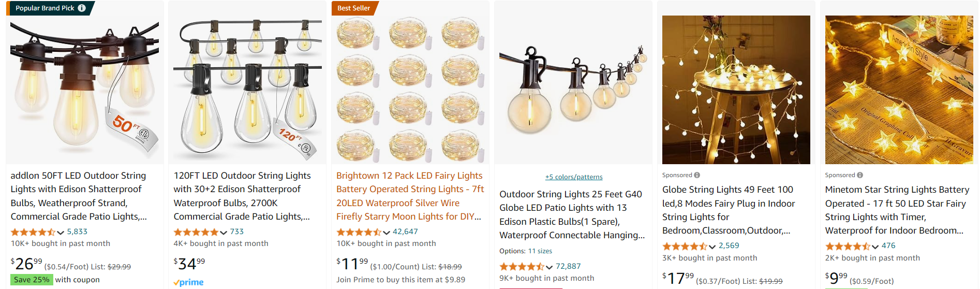Open the 42,647 reviews count link
980x289 pixels.
click(405, 232)
